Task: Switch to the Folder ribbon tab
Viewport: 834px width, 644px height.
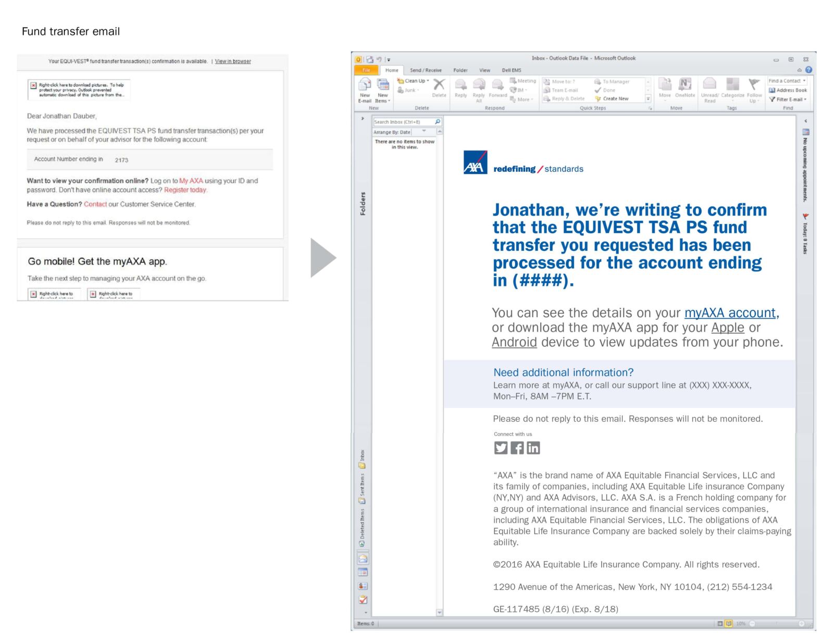Action: (460, 70)
